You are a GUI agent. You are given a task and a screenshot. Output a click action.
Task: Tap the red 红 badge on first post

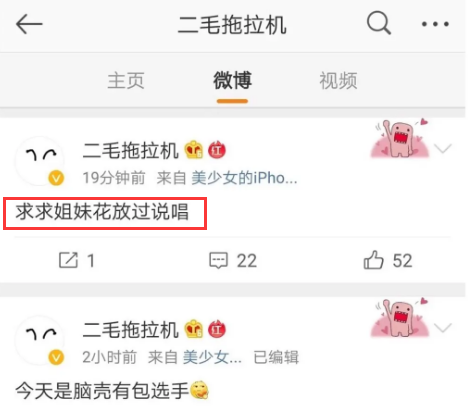(217, 150)
